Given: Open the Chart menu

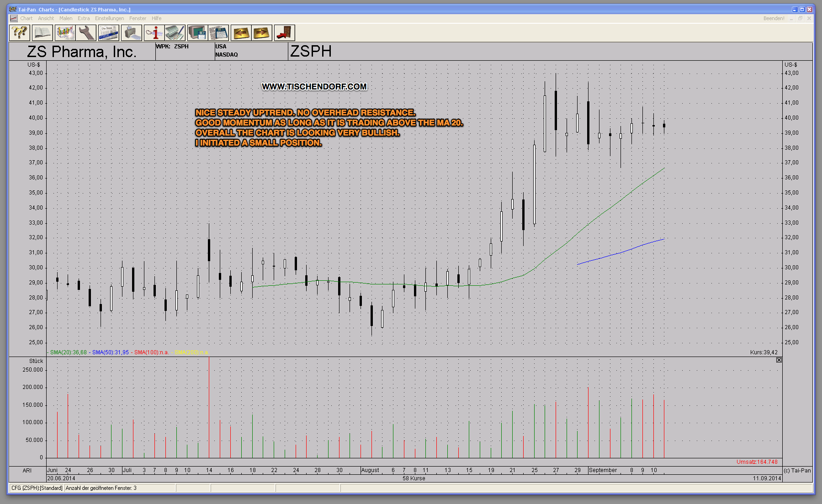Looking at the screenshot, I should [26, 18].
